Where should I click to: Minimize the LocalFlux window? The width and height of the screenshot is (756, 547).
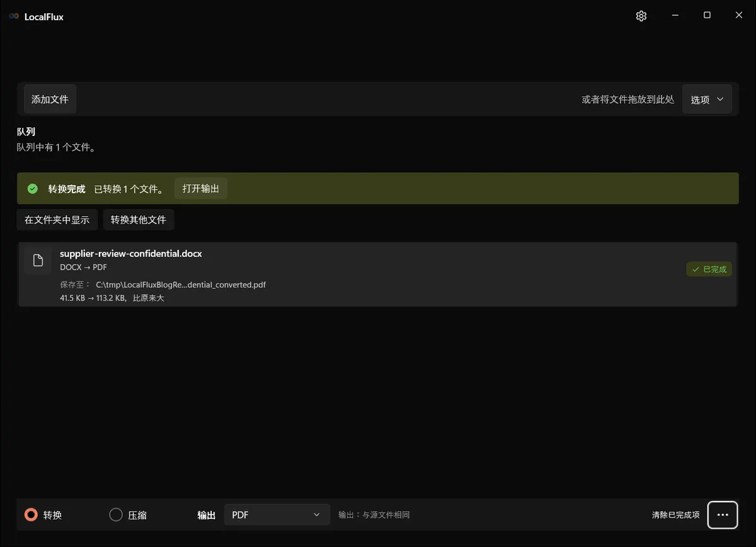point(675,16)
